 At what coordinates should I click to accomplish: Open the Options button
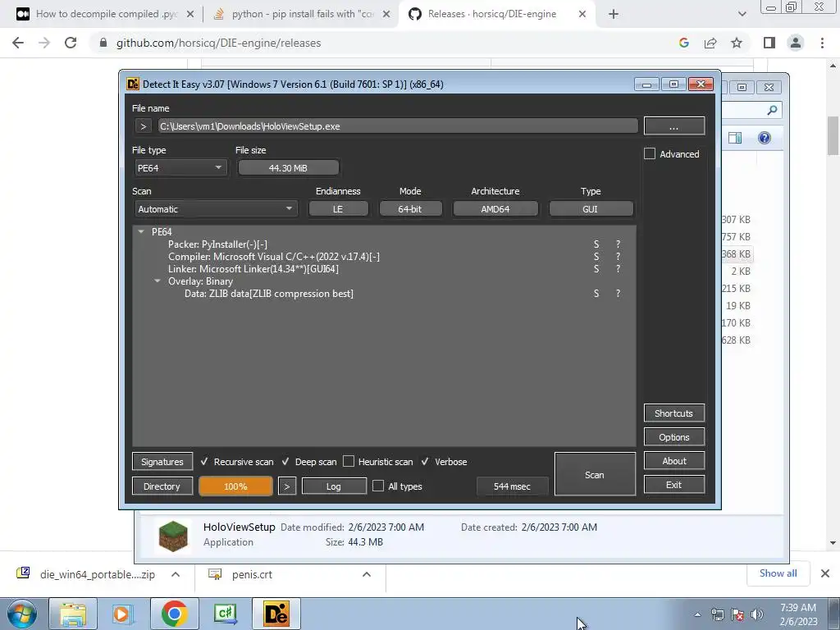point(674,437)
